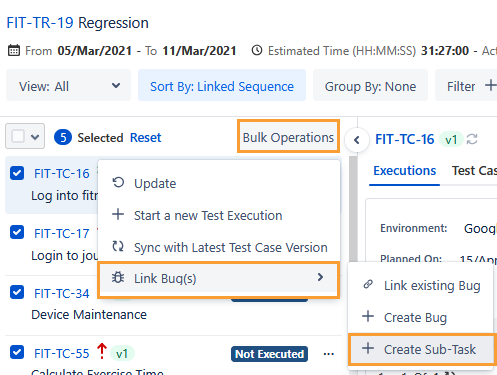The width and height of the screenshot is (497, 375).
Task: Click the Update circular arrow icon
Action: click(118, 183)
